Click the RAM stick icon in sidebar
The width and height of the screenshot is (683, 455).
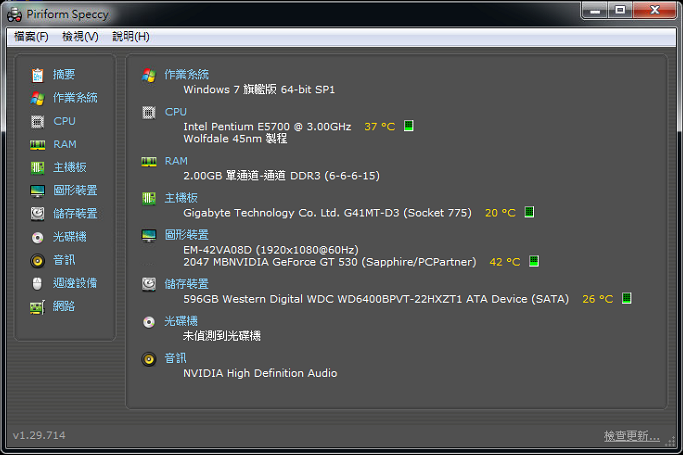(x=37, y=145)
